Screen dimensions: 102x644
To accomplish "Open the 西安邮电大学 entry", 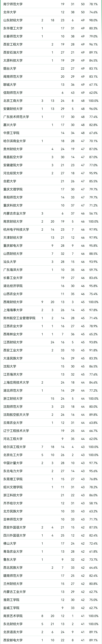I will click(13, 640).
